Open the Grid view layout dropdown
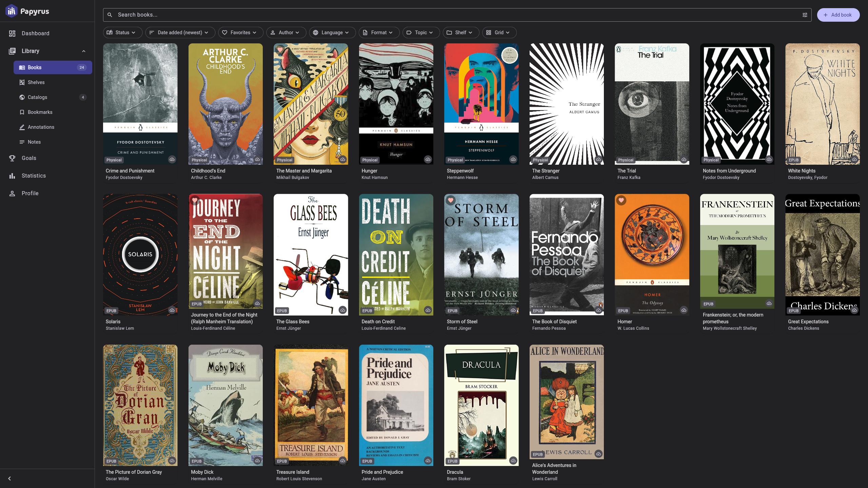The height and width of the screenshot is (488, 868). click(x=499, y=33)
